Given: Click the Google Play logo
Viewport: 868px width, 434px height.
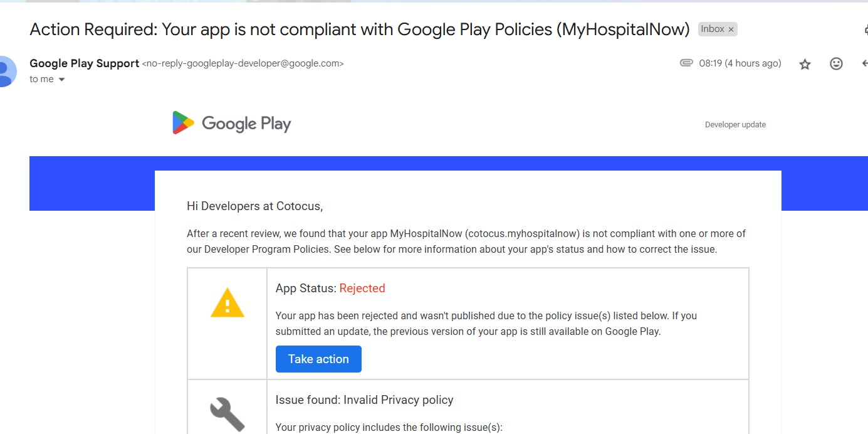Looking at the screenshot, I should click(231, 123).
